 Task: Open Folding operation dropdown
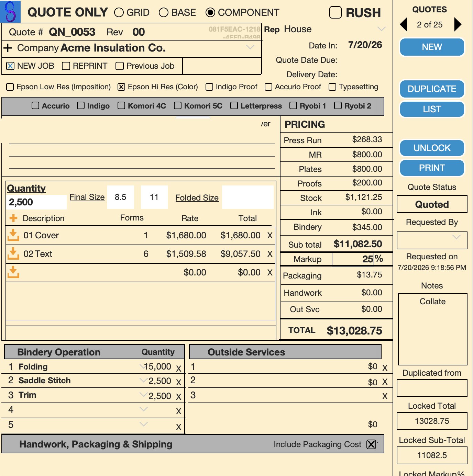(143, 366)
